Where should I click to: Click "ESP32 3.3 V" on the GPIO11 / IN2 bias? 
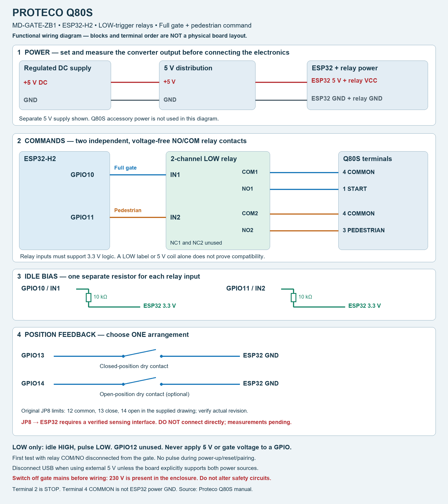click(364, 306)
